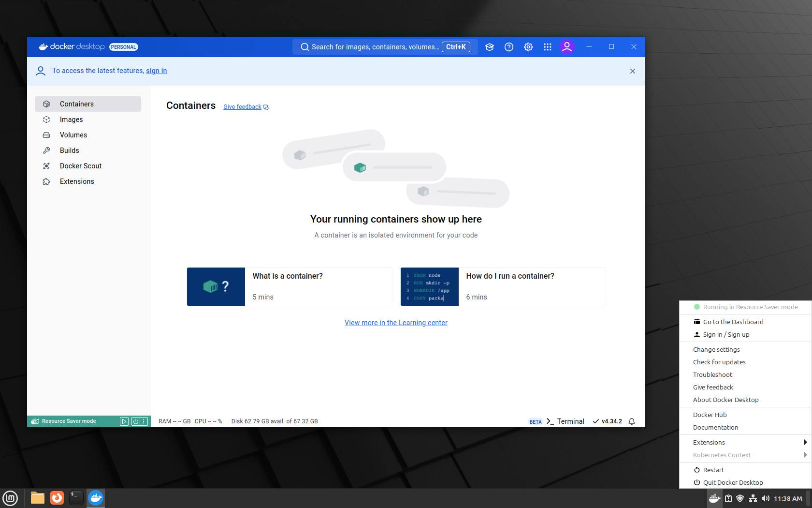Choose Go to the Dashboard in tray menu
Image resolution: width=812 pixels, height=508 pixels.
745,322
